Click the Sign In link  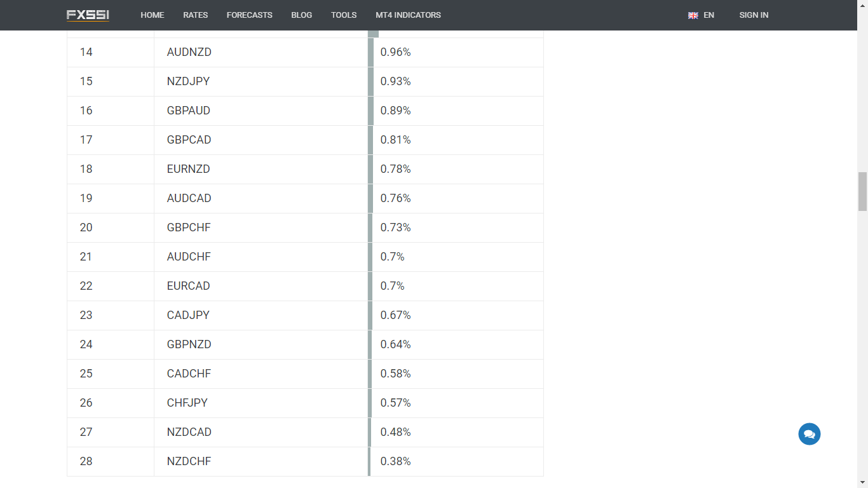coord(754,15)
